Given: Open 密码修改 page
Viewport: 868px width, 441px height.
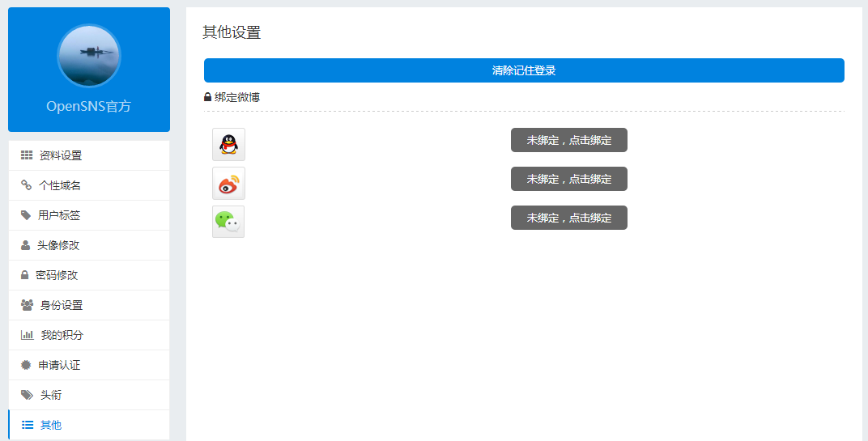Looking at the screenshot, I should click(89, 275).
